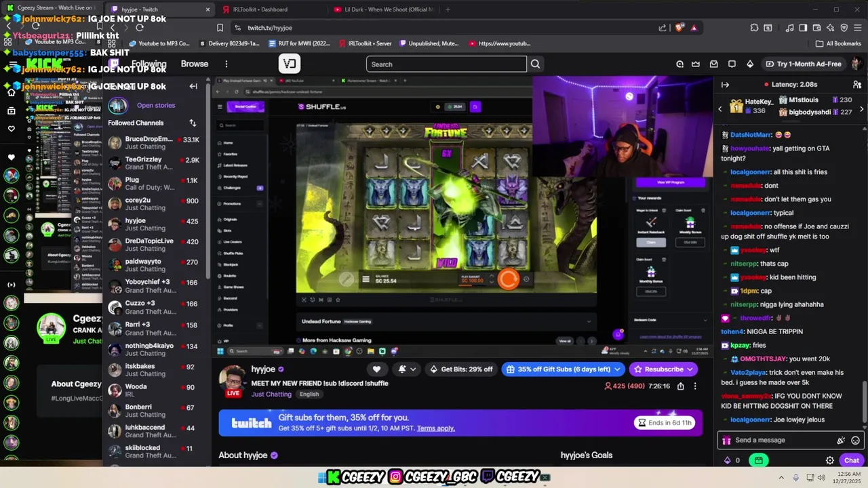868x488 pixels.
Task: Expand the Resubscribe dropdown arrow
Action: pos(690,369)
